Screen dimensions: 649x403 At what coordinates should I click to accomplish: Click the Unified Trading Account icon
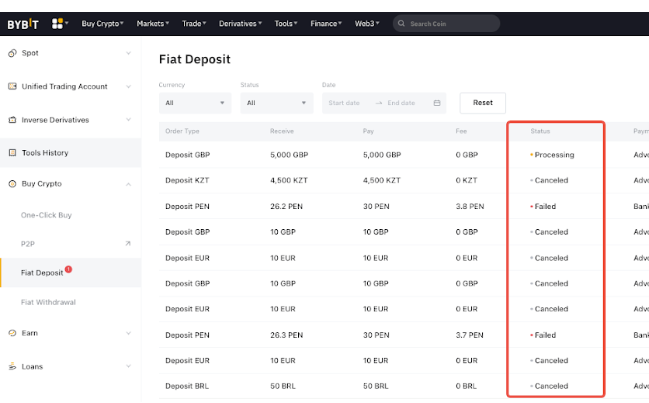pos(12,86)
